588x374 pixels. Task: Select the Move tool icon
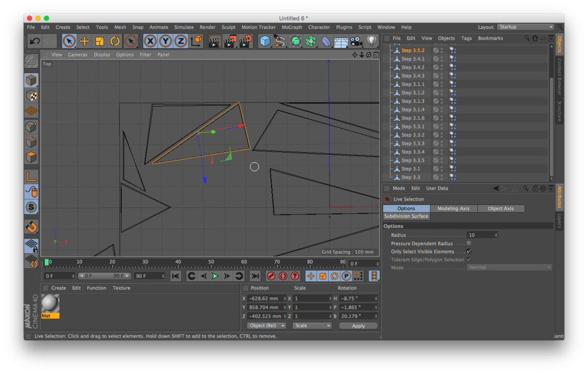[84, 41]
